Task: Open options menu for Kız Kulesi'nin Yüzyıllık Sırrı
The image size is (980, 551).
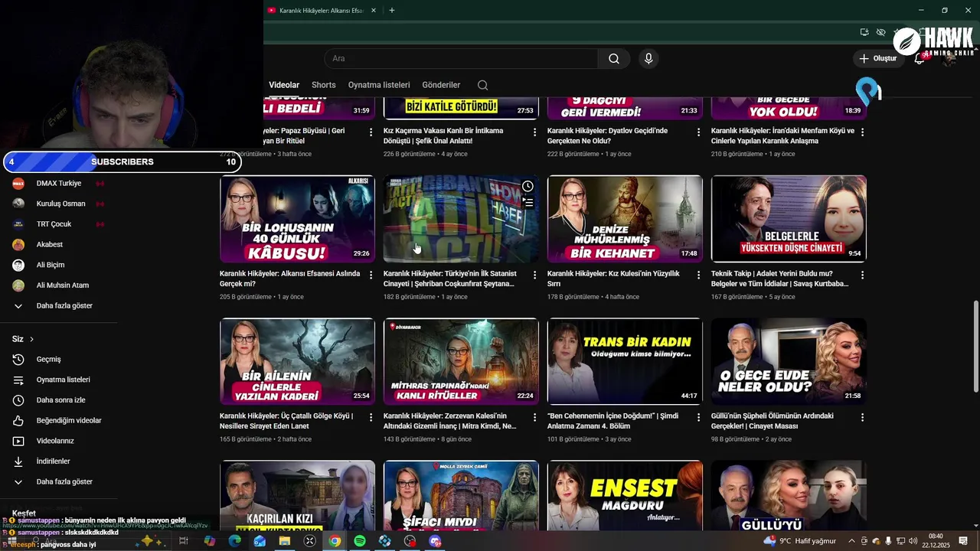Action: (698, 275)
